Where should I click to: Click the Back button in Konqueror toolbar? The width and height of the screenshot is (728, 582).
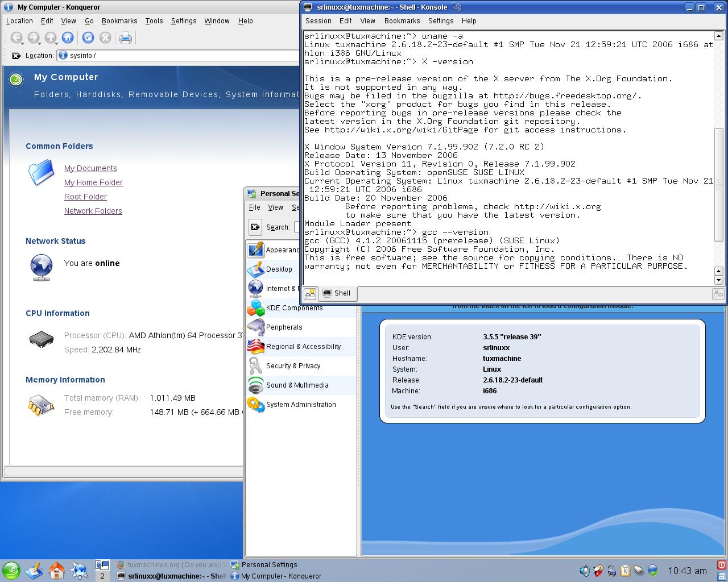pyautogui.click(x=16, y=38)
